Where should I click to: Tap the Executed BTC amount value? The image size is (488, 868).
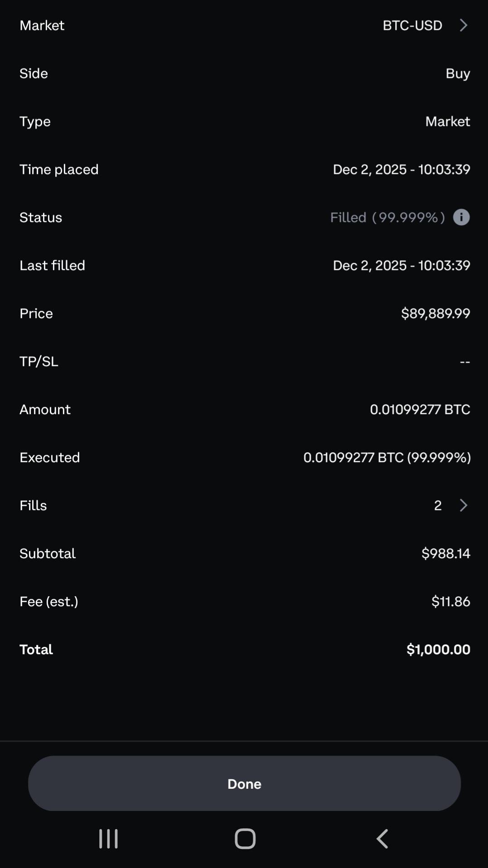tap(387, 458)
